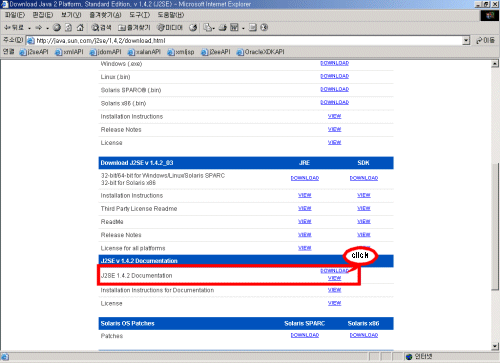This screenshot has height=363, width=500.
Task: Click the Print toolbar icon
Action: pos(222,28)
